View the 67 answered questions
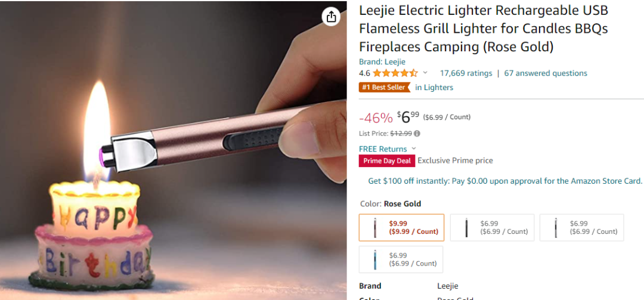The width and height of the screenshot is (644, 300). tap(546, 73)
